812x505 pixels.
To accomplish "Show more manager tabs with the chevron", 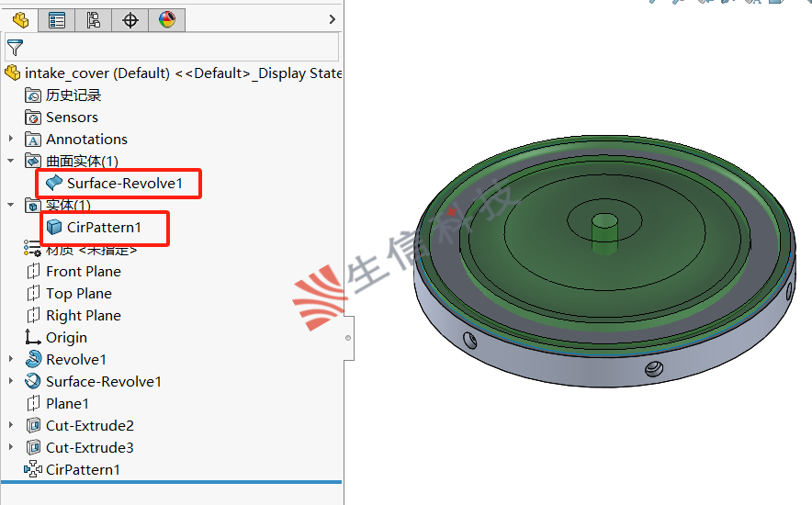I will (332, 19).
